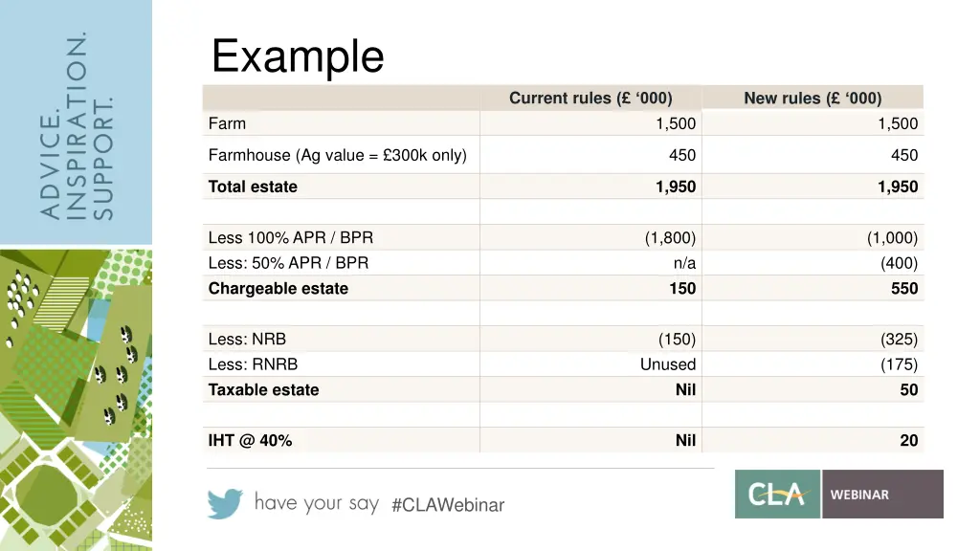Click the 'Unused' cell in RNRB row
Viewport: 980px width, 551px height.
[x=667, y=364]
